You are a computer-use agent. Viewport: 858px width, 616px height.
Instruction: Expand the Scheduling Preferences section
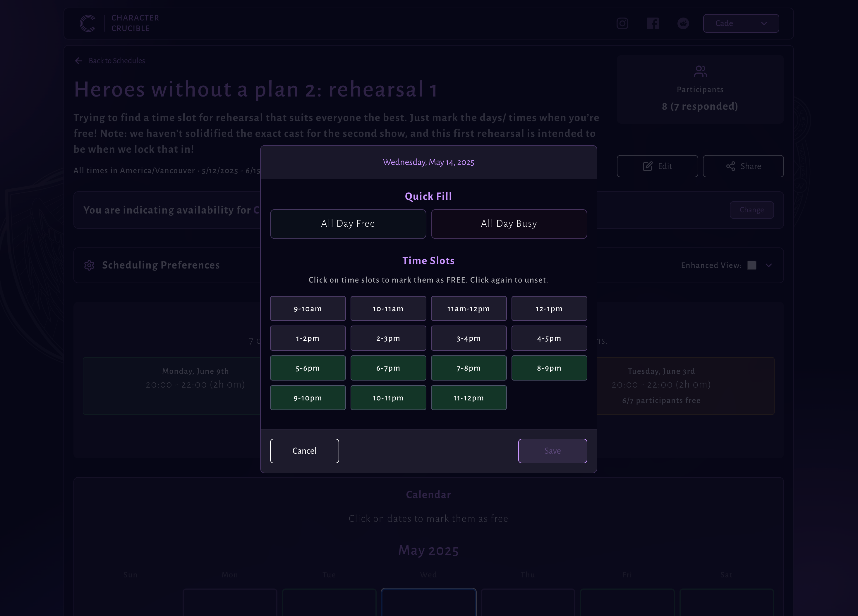[x=161, y=265]
